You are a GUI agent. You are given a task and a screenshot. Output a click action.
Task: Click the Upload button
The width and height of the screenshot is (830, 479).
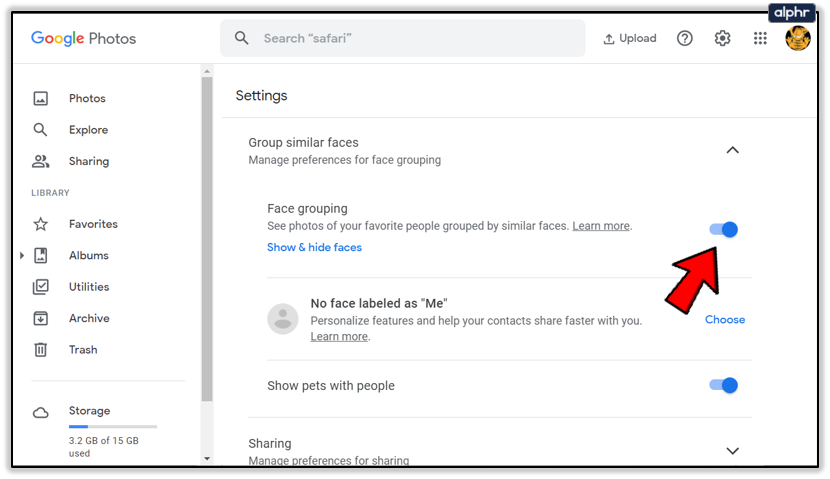tap(630, 39)
